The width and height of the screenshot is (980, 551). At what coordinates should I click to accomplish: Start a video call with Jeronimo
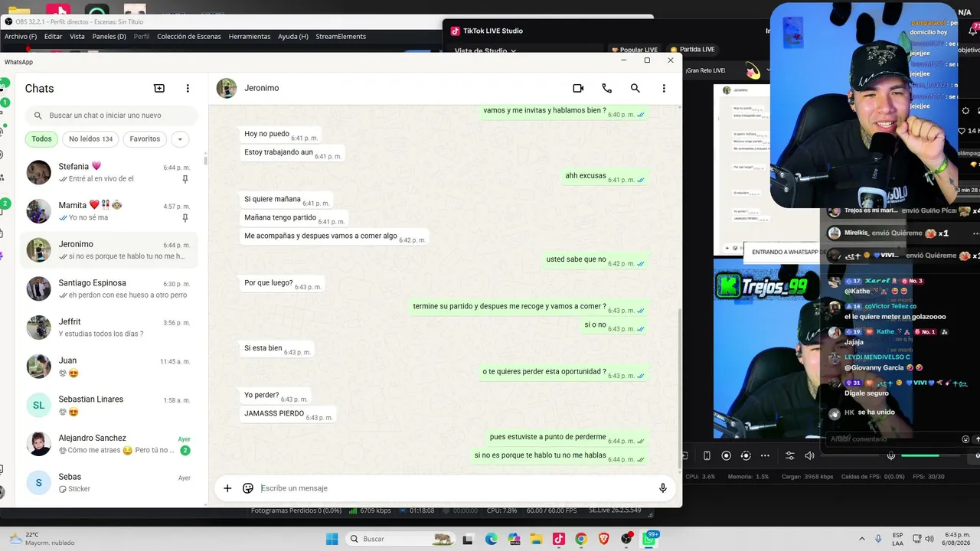(x=578, y=88)
